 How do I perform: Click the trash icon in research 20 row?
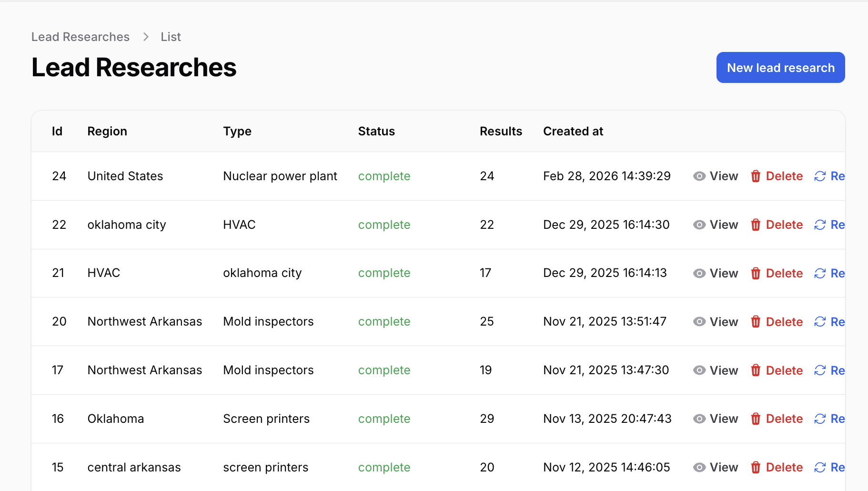pyautogui.click(x=756, y=322)
